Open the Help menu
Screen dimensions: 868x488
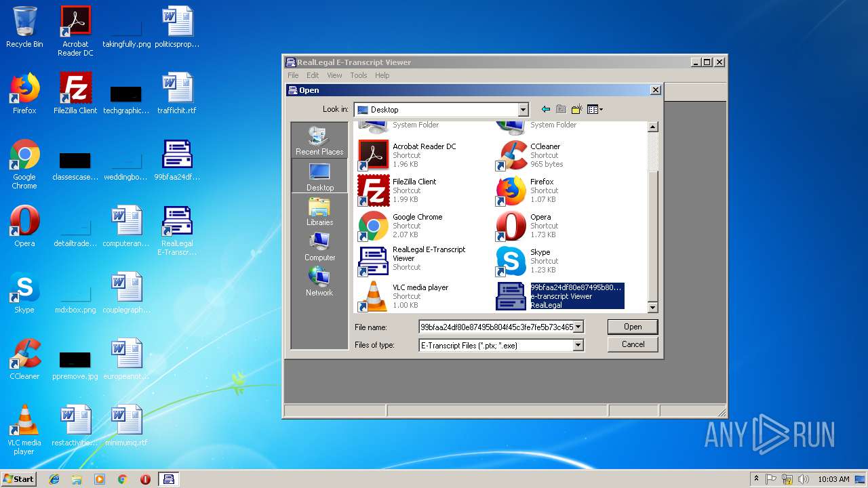pos(382,75)
